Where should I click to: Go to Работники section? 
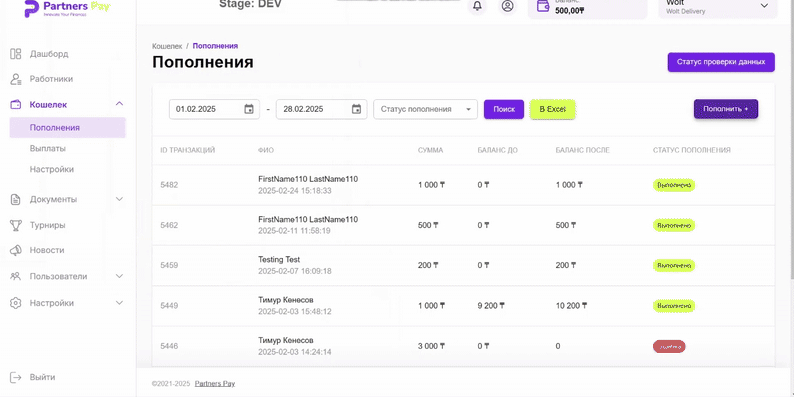pyautogui.click(x=51, y=79)
